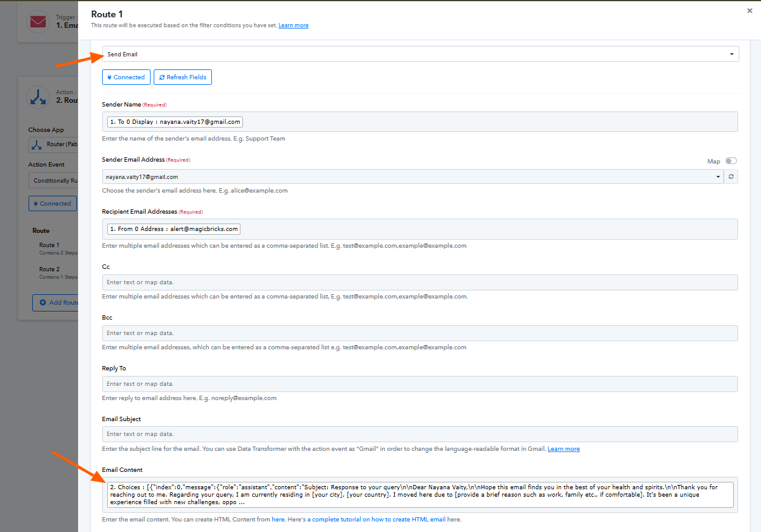Click the Email Subject input field
The image size is (761, 532).
(x=420, y=434)
